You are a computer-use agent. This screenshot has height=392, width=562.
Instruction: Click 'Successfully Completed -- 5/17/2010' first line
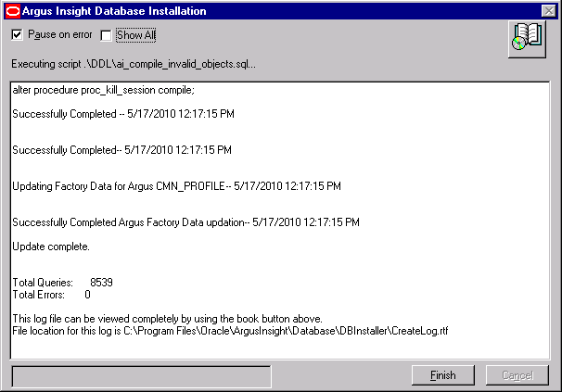click(123, 114)
